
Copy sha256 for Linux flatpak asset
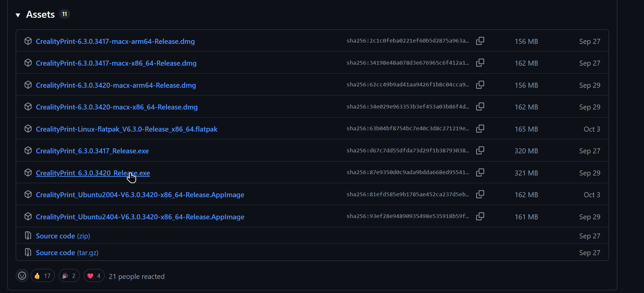[x=480, y=129]
